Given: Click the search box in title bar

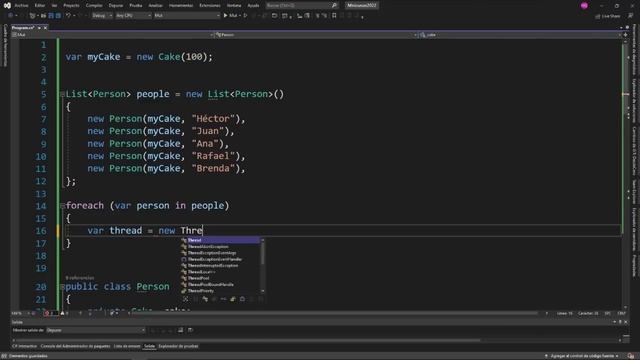Looking at the screenshot, I should (x=301, y=5).
